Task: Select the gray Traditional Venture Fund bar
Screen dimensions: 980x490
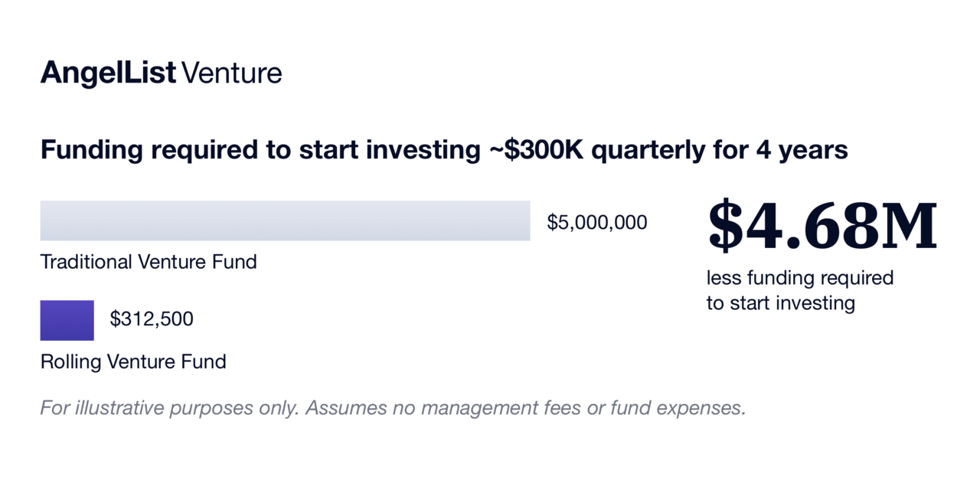Action: [x=285, y=220]
